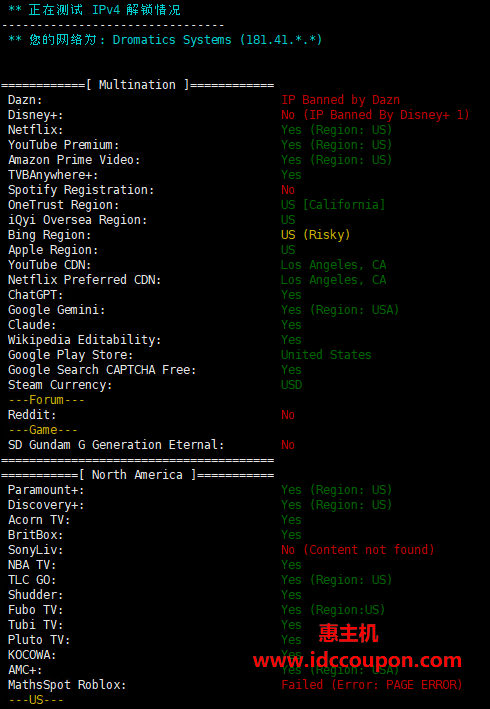Click the 'Discovery+:' label

click(x=46, y=505)
